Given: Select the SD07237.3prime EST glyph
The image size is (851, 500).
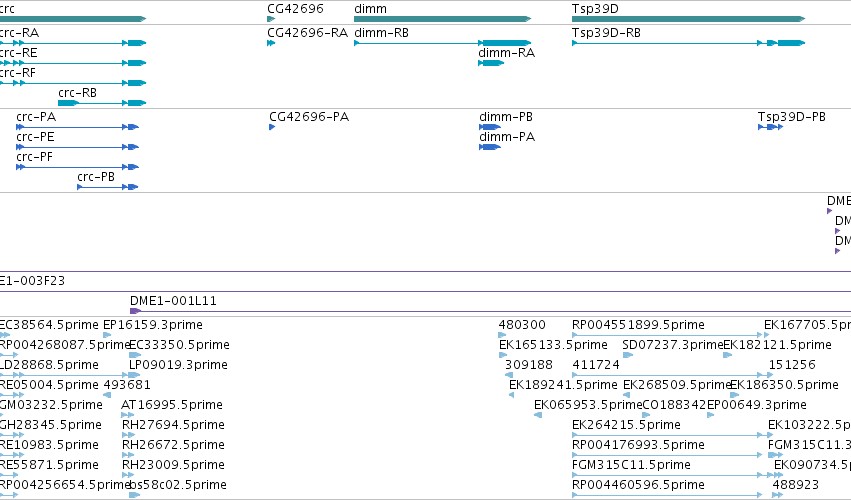Looking at the screenshot, I should point(628,356).
